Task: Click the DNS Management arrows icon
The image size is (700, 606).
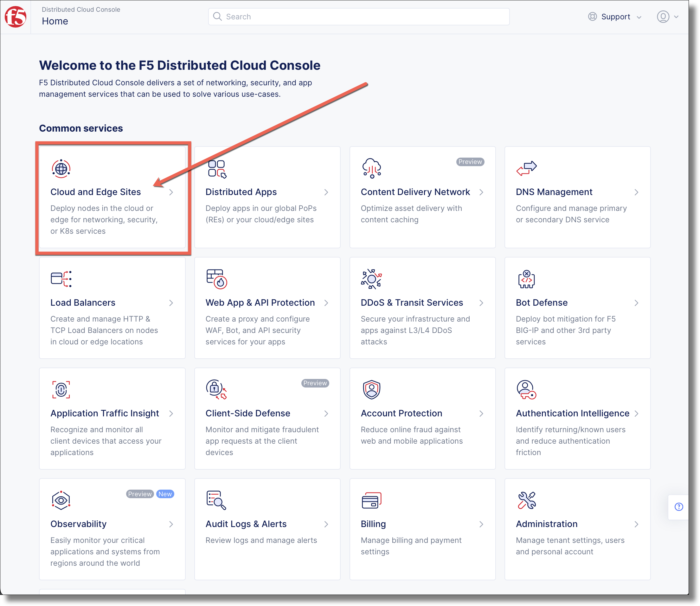Action: point(526,168)
